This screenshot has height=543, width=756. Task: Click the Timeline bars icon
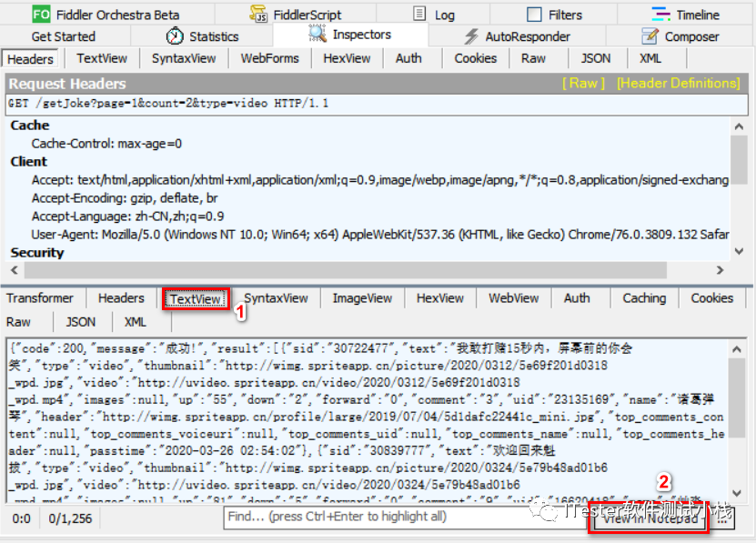coord(660,14)
